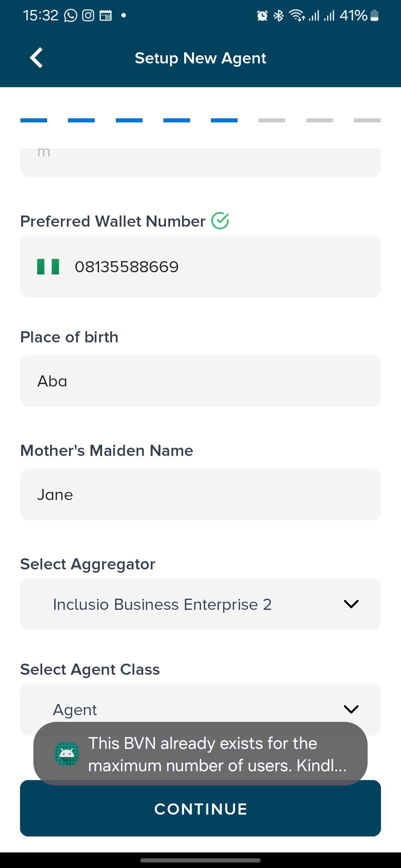
Task: Edit the Mother's Maiden Name field
Action: pyautogui.click(x=200, y=494)
